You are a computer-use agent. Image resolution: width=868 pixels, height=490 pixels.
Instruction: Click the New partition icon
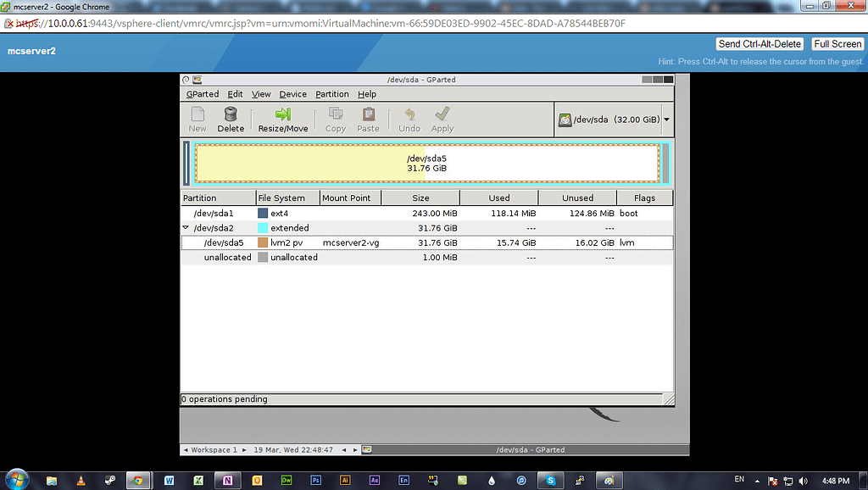tap(198, 119)
